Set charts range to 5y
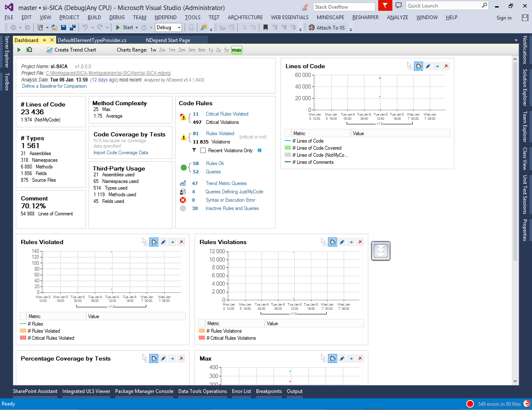 tap(227, 50)
